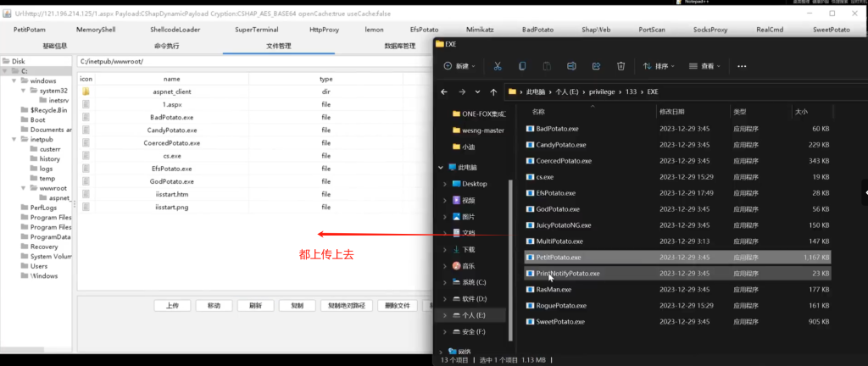Image resolution: width=868 pixels, height=366 pixels.
Task: Collapse the inetpub tree node
Action: click(14, 139)
